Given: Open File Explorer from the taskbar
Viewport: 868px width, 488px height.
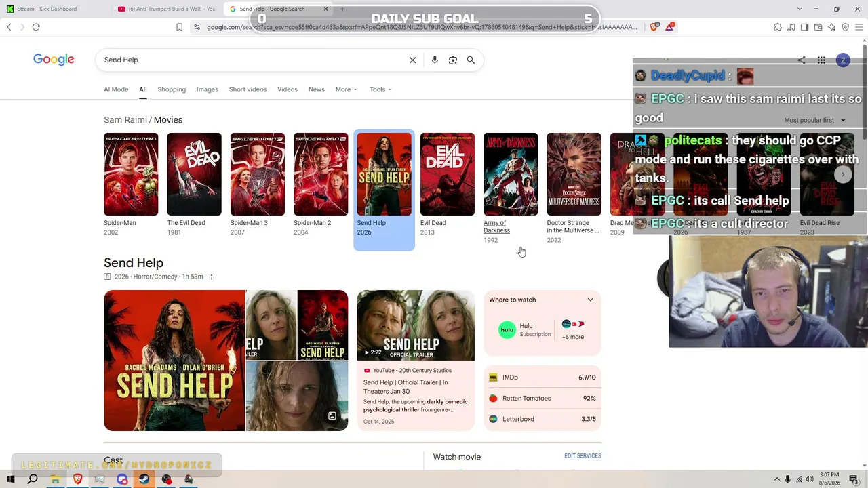Looking at the screenshot, I should (x=55, y=479).
